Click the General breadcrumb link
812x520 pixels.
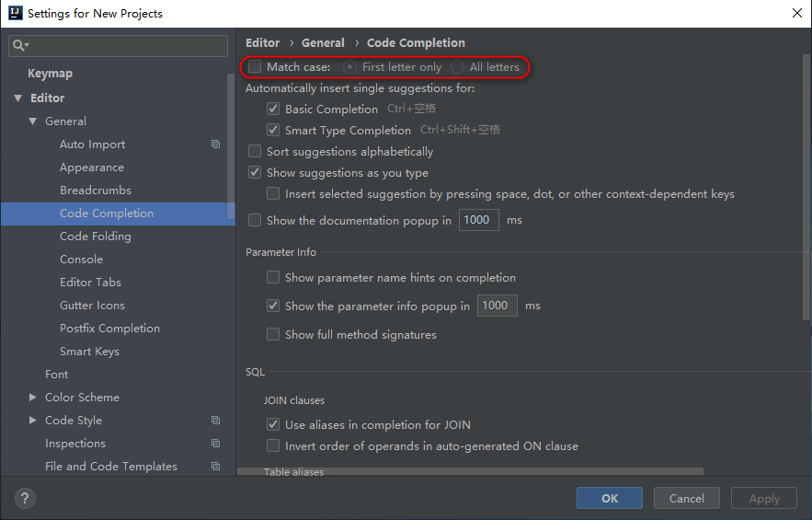pyautogui.click(x=323, y=43)
